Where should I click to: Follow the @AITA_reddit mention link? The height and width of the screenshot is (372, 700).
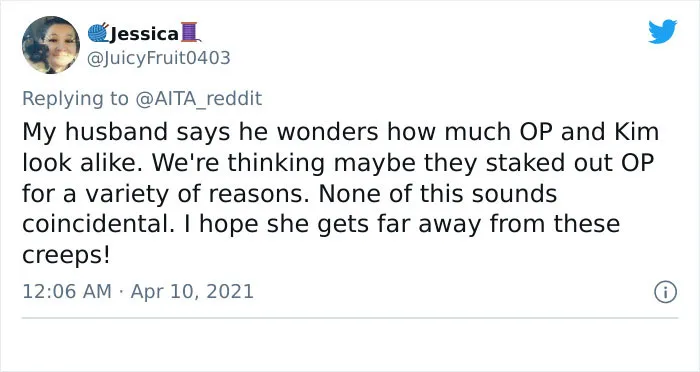198,99
